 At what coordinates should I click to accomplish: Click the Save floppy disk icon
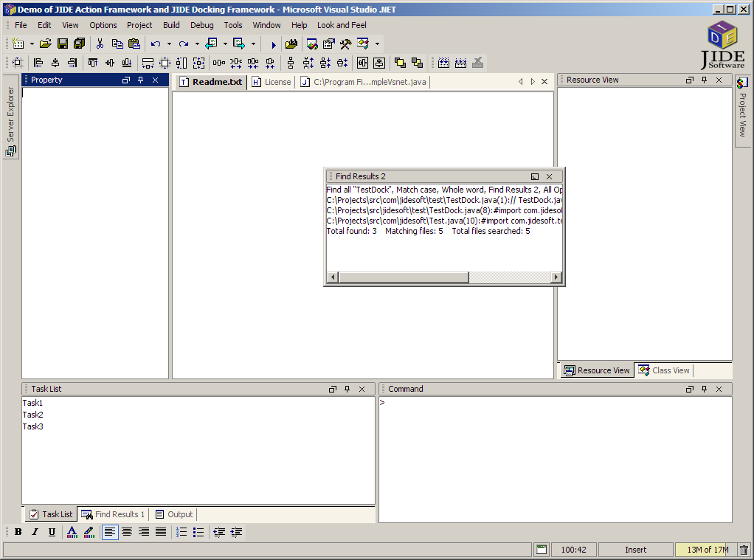point(63,44)
